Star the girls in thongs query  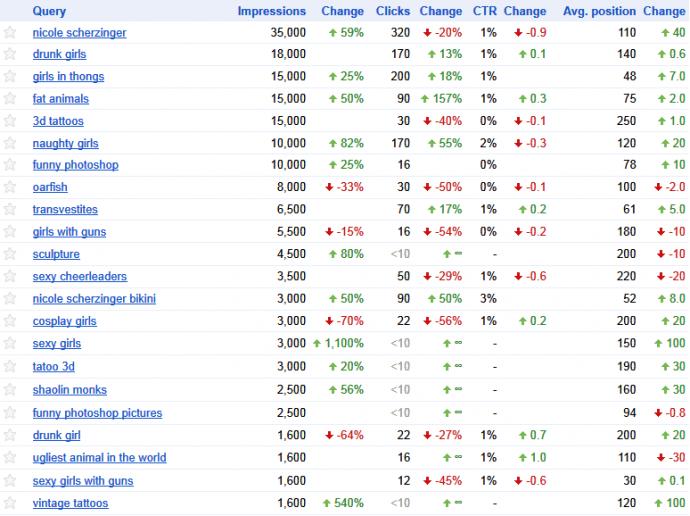(x=10, y=77)
